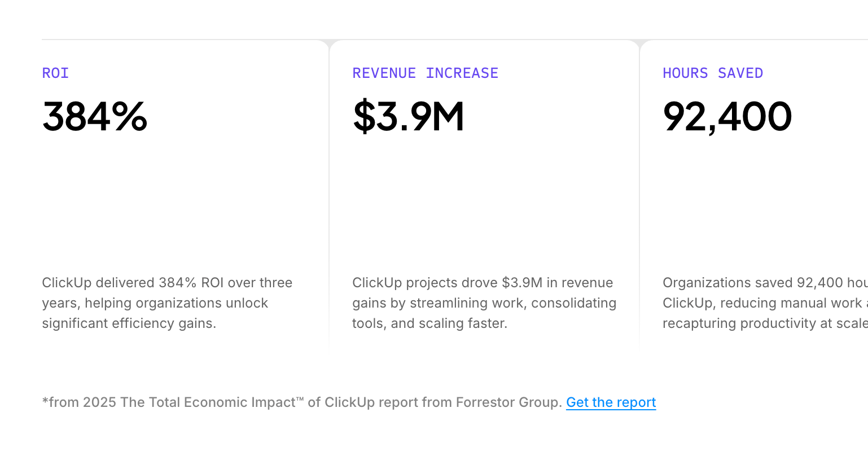Click the "ClickUp projects drove $3.9M" text line
The height and width of the screenshot is (456, 868).
point(483,283)
